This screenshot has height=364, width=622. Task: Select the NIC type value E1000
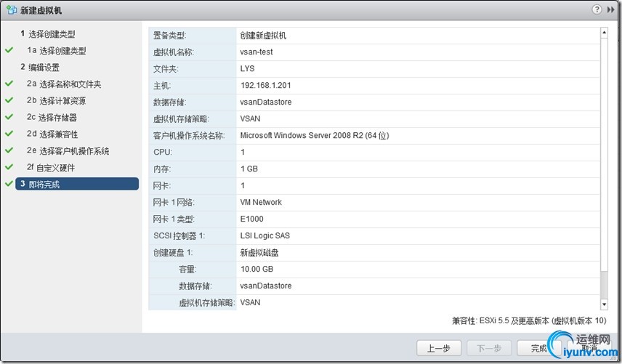click(x=251, y=219)
